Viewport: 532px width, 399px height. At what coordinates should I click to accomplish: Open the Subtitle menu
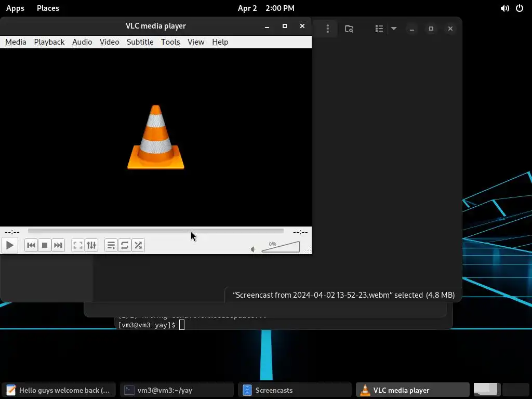point(140,42)
